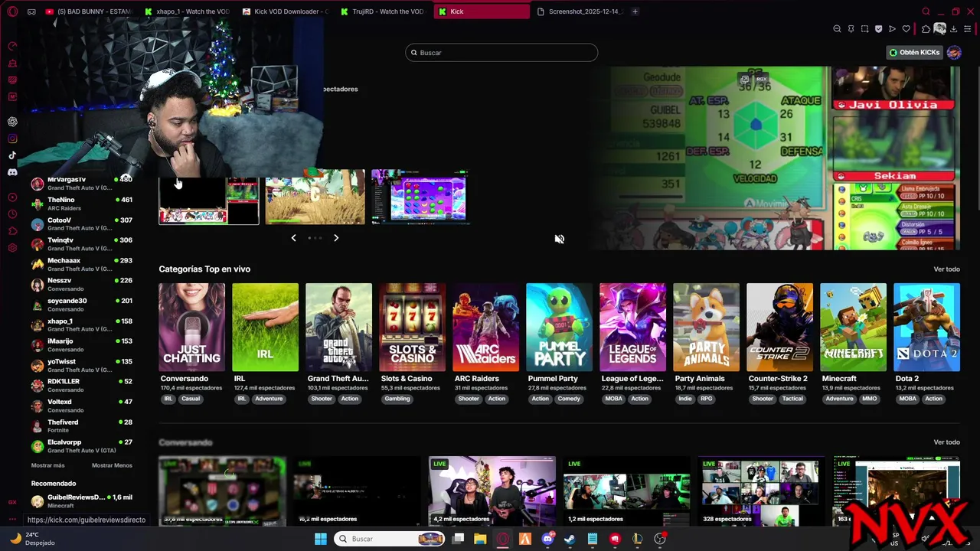Switch to xhapo_1 Watch the VOD tab

click(x=186, y=11)
